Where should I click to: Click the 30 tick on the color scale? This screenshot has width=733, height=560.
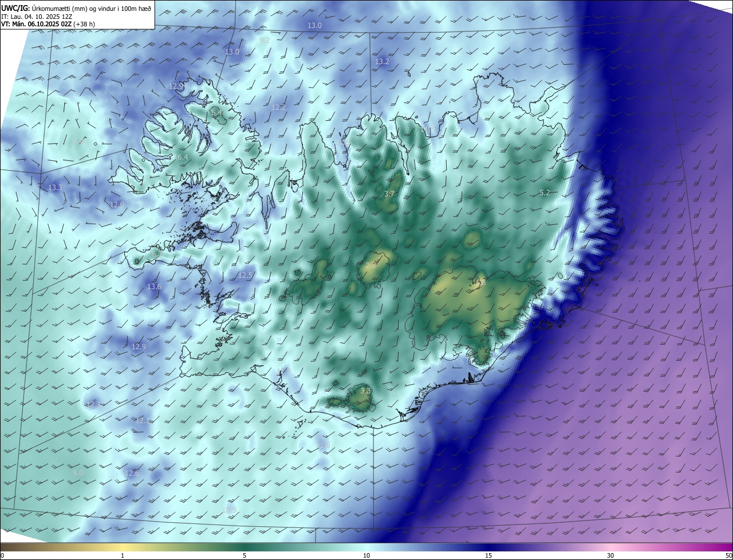pyautogui.click(x=610, y=555)
